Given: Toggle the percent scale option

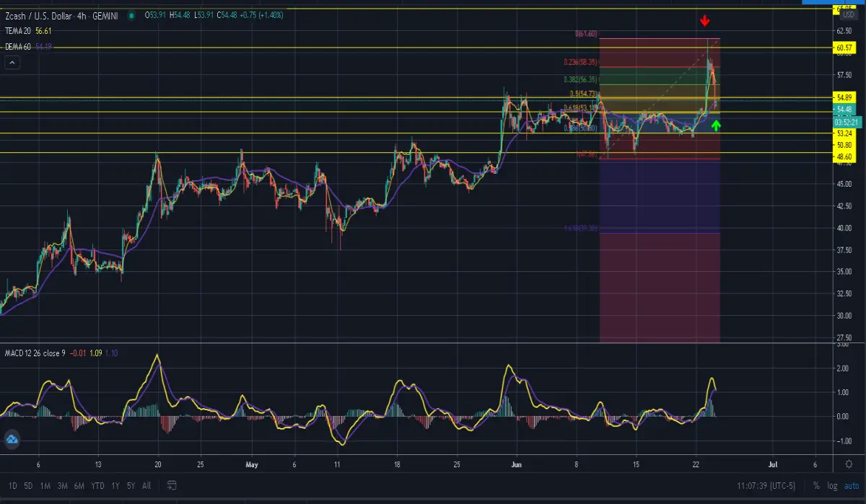Looking at the screenshot, I should pyautogui.click(x=816, y=485).
